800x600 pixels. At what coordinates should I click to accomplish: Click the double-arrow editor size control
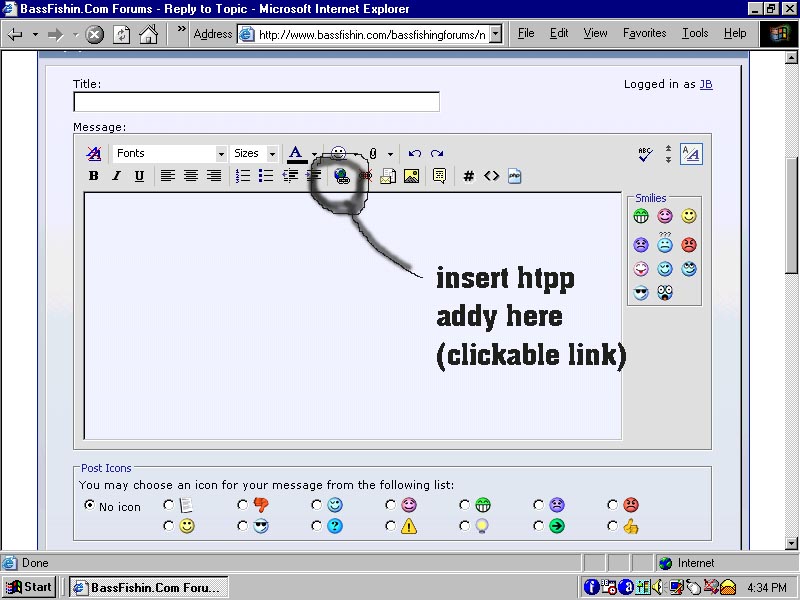(x=668, y=154)
